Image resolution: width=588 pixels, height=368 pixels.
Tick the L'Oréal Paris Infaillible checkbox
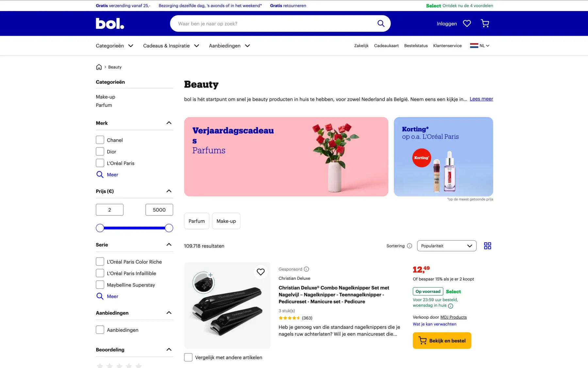click(x=100, y=273)
